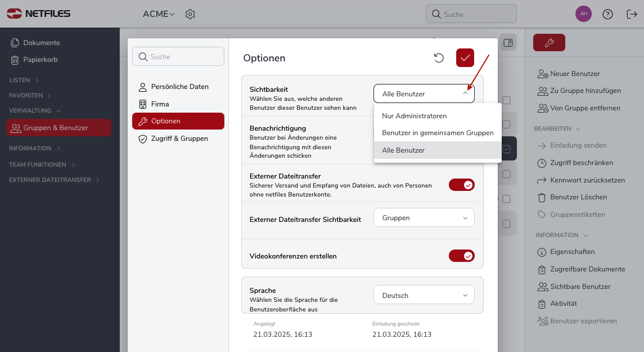The image size is (644, 352).
Task: Toggle Videokonferenzen erstellen switch
Action: tap(462, 256)
